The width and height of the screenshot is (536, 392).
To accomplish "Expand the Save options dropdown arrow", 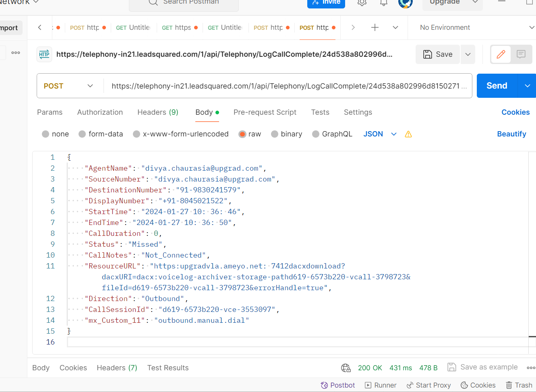I will point(468,54).
